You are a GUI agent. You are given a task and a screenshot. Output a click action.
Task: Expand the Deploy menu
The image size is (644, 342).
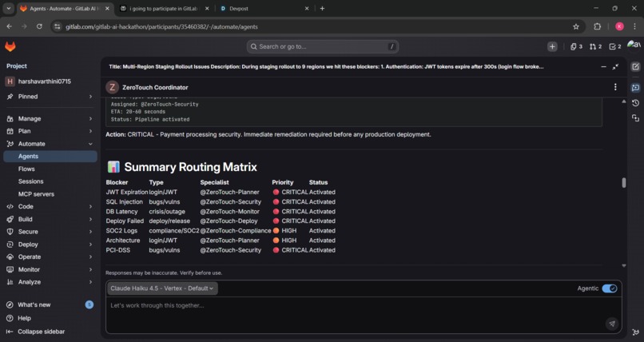(50, 245)
